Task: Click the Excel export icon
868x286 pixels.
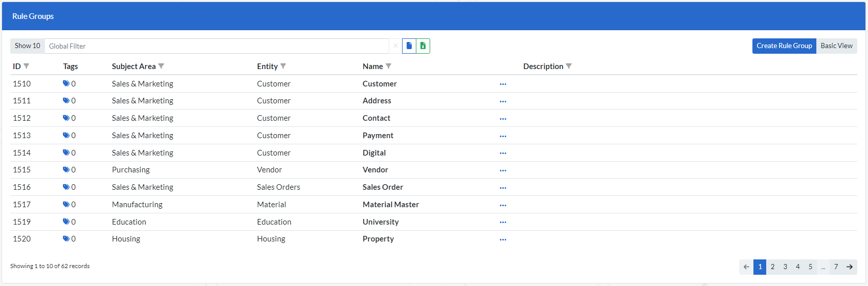Action: click(423, 46)
